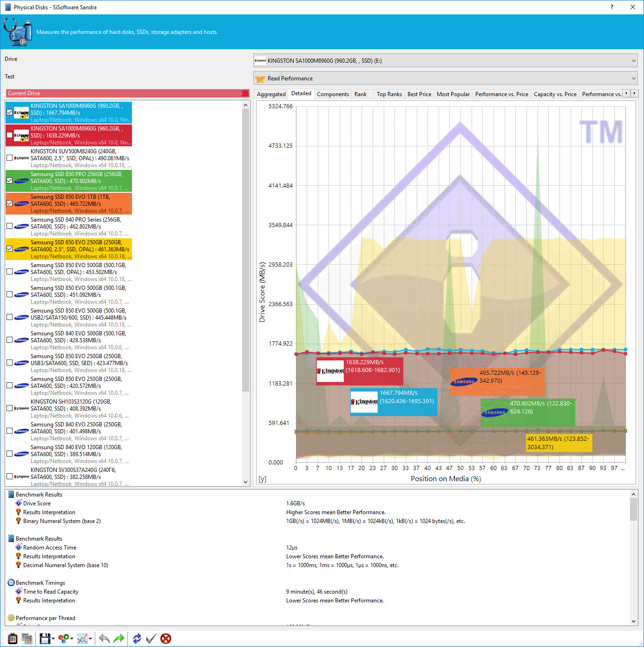Click the tab strip right scroll arrow
Viewport: 644px width, 647px height.
[634, 93]
